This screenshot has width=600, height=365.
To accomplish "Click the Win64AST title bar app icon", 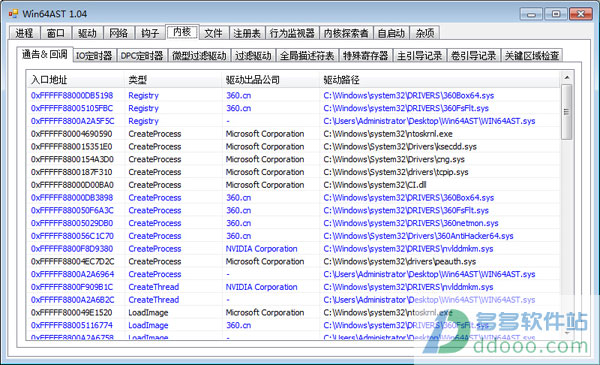I will [x=13, y=14].
